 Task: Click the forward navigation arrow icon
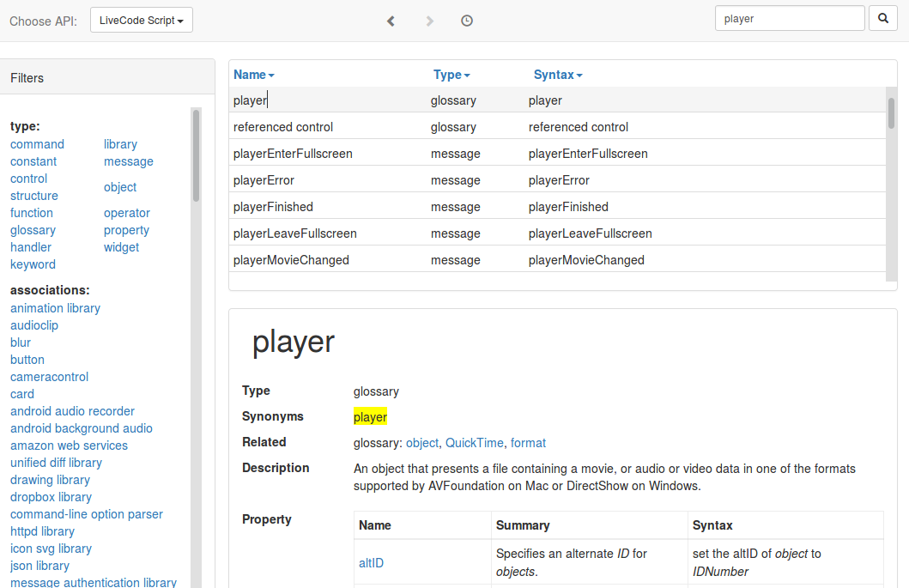[430, 21]
